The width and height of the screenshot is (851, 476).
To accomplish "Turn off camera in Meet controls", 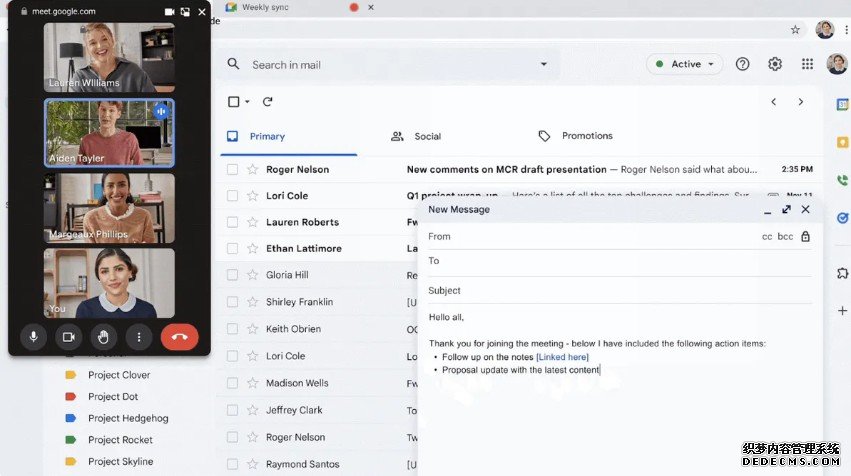I will [68, 337].
